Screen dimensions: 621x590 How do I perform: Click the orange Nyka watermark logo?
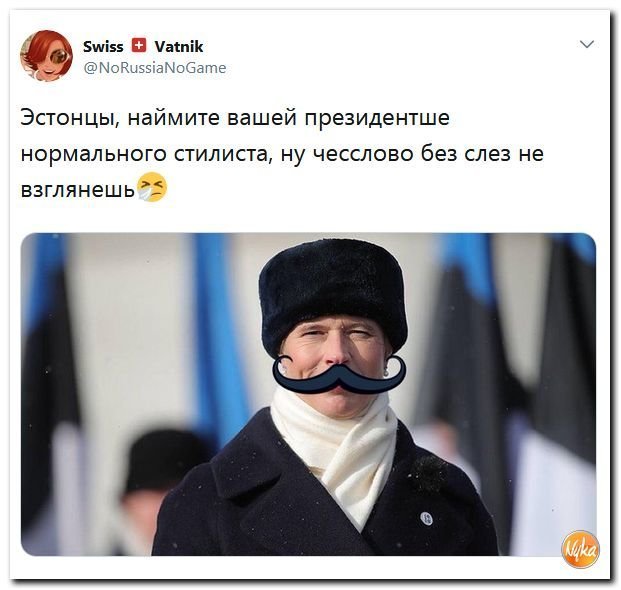(x=580, y=550)
